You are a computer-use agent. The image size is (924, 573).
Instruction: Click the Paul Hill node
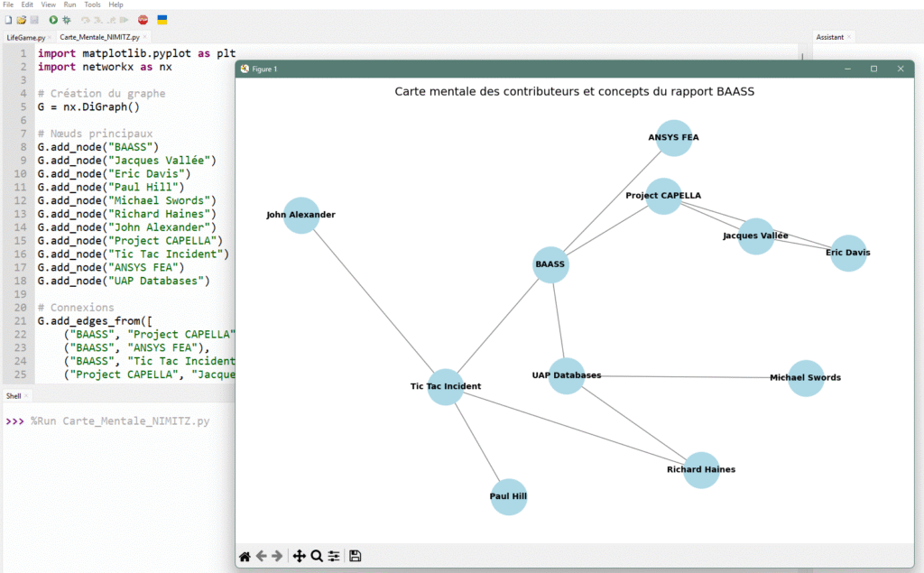click(508, 496)
